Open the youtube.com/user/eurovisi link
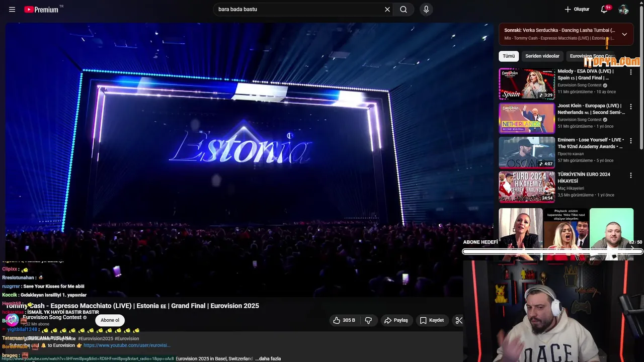 click(127, 345)
